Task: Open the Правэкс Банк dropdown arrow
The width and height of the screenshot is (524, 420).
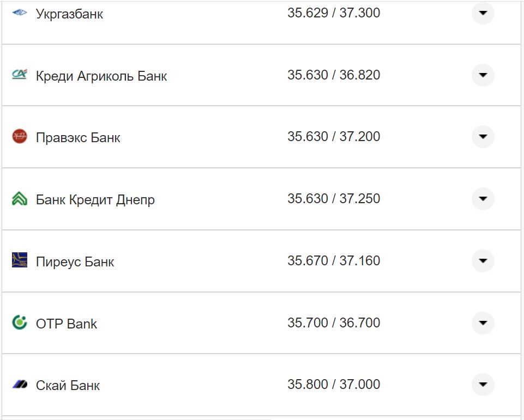Action: (x=483, y=137)
